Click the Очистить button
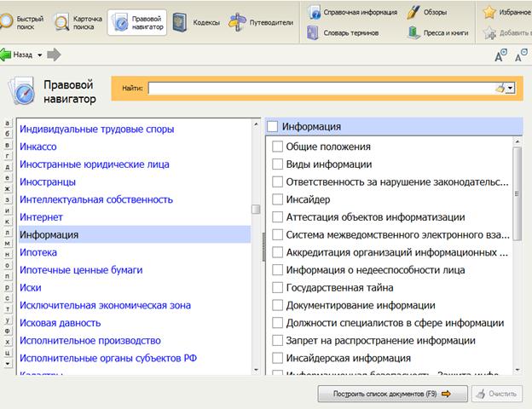This screenshot has height=409, width=532. (497, 394)
